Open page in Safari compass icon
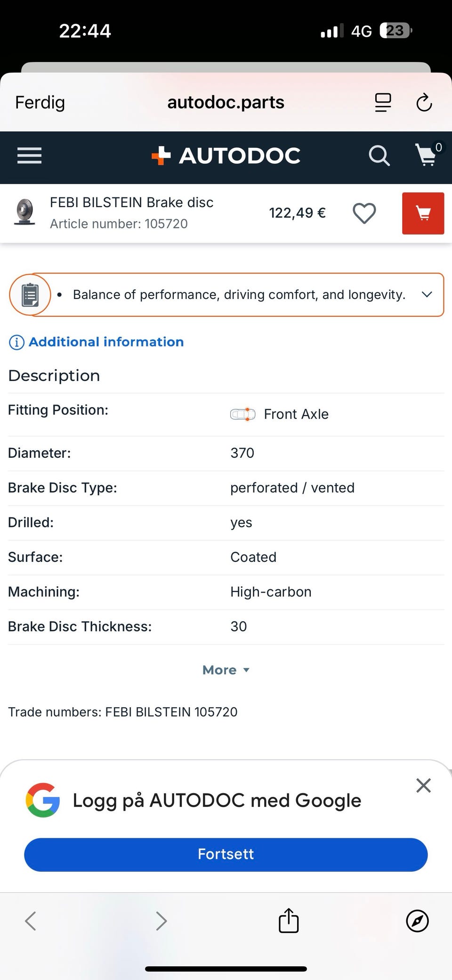This screenshot has width=452, height=980. point(417,921)
